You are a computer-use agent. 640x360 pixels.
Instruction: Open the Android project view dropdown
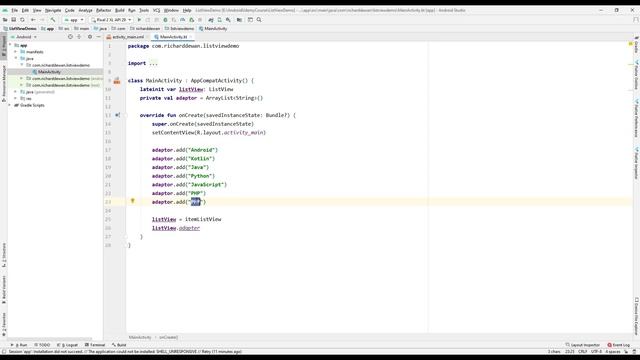click(x=24, y=37)
